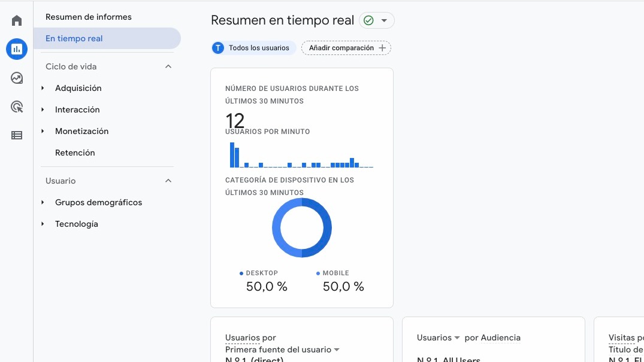
Task: Collapse the Ciclo de vida section chevron
Action: click(168, 66)
